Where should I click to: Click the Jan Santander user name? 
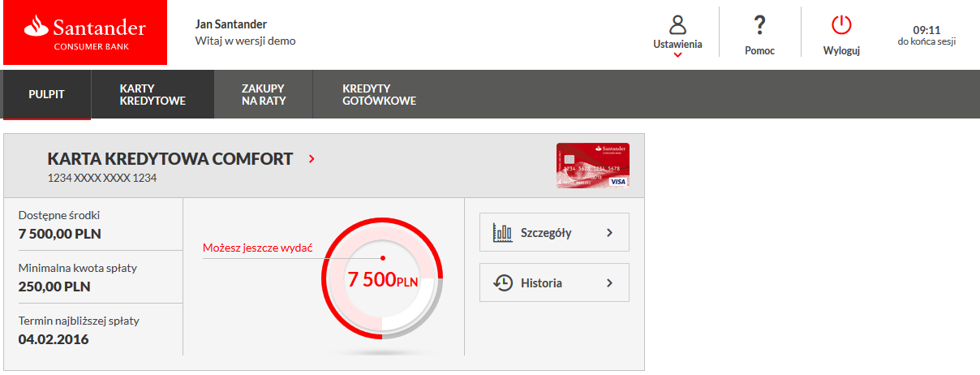[x=231, y=24]
